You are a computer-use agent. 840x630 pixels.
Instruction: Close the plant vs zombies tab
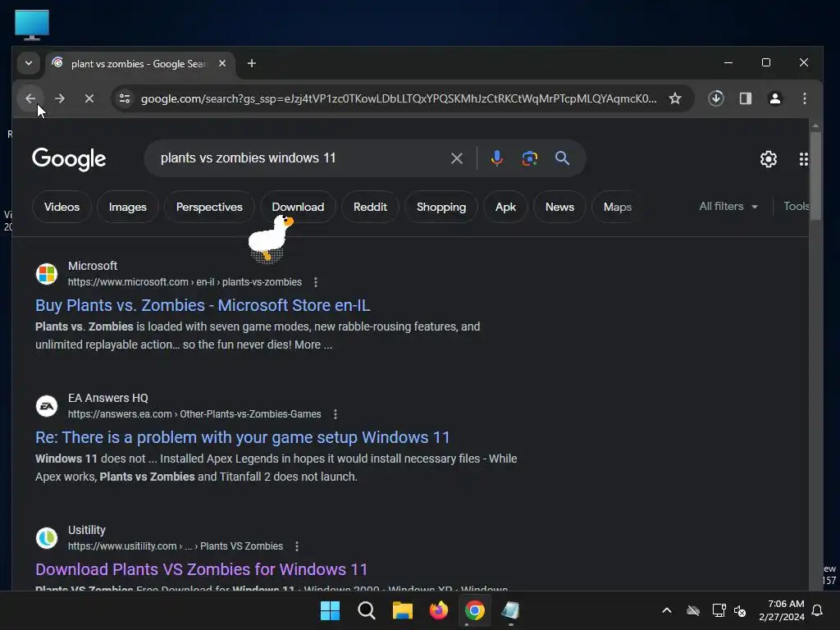pos(221,63)
